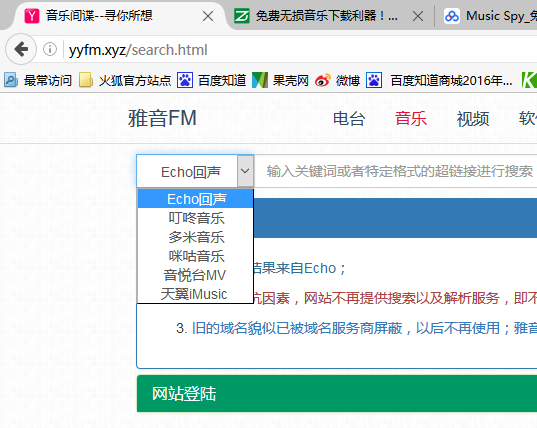Choose Echo回声 in the dropdown list

point(196,199)
